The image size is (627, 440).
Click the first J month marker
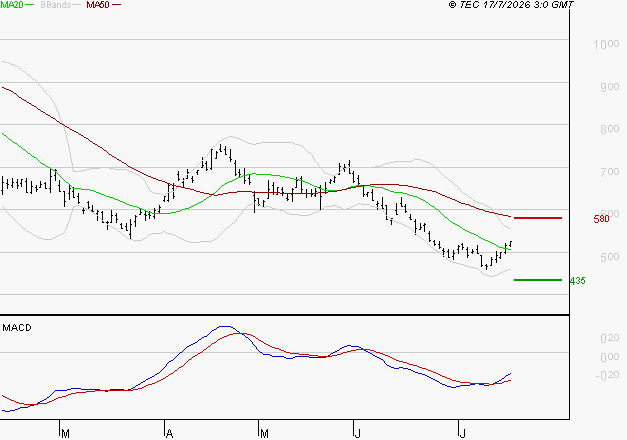click(x=357, y=434)
